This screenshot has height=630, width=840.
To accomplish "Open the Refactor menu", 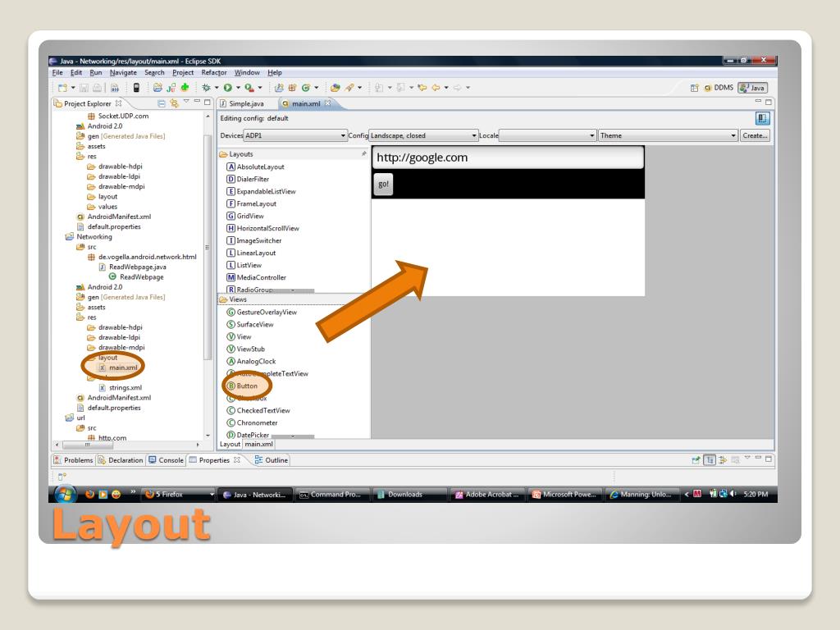I will (x=213, y=72).
